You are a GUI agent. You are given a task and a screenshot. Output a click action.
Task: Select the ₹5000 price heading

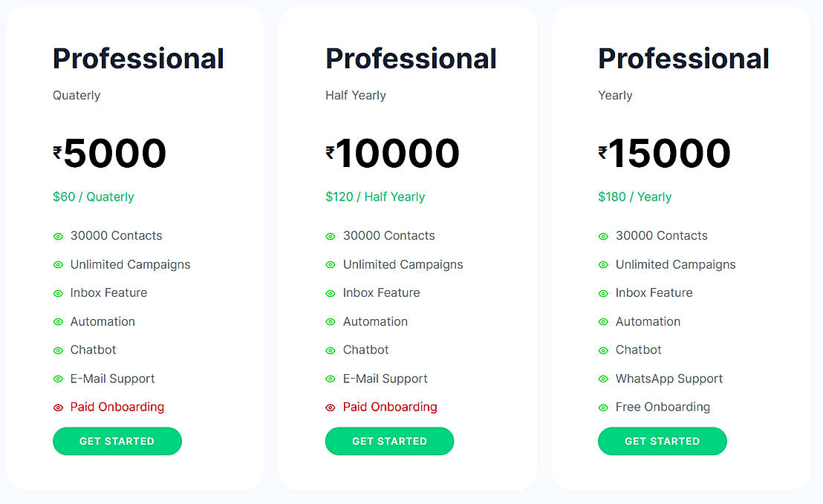(110, 154)
